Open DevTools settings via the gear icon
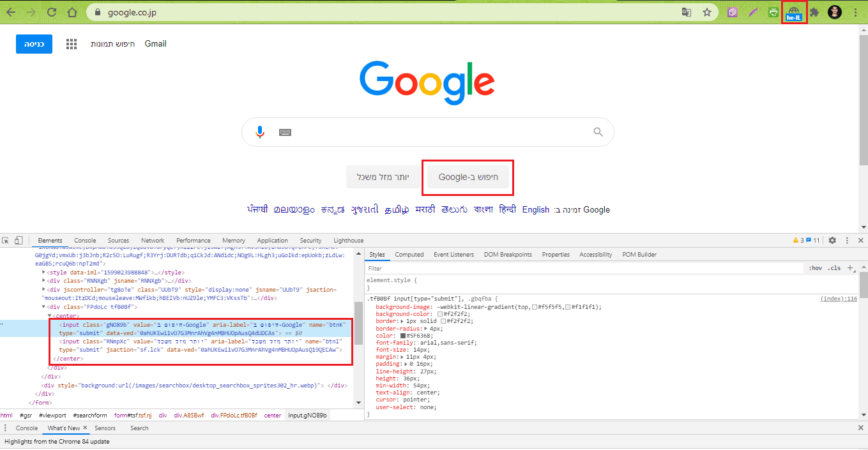This screenshot has width=868, height=450. tap(832, 240)
